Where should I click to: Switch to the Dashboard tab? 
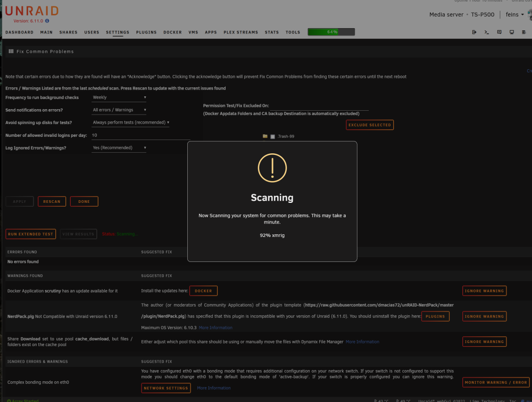pos(19,32)
